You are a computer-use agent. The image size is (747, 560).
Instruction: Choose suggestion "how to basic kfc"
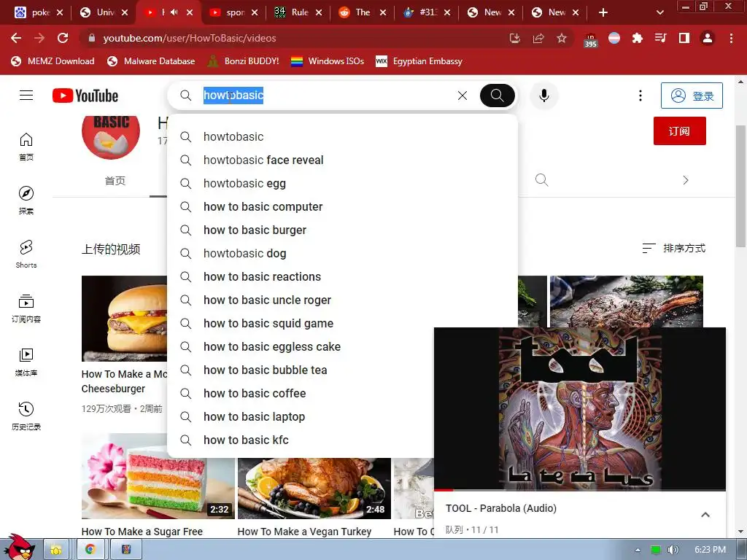(x=300, y=440)
